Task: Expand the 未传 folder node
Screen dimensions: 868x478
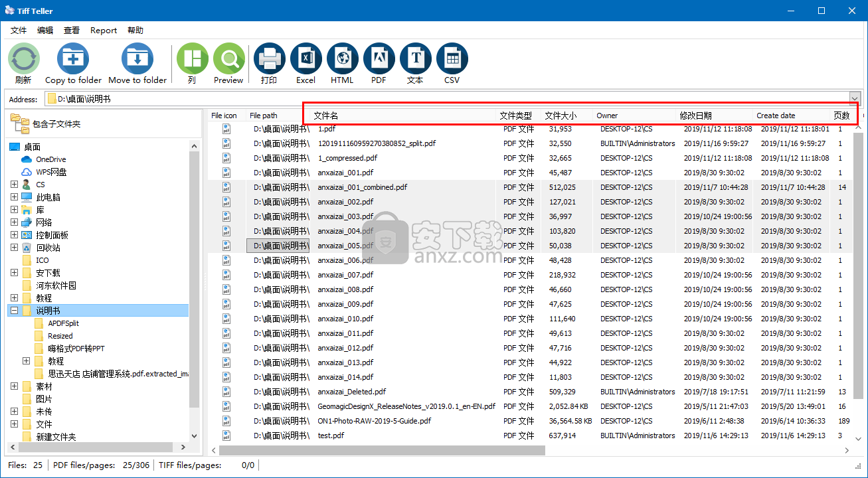Action: click(14, 412)
